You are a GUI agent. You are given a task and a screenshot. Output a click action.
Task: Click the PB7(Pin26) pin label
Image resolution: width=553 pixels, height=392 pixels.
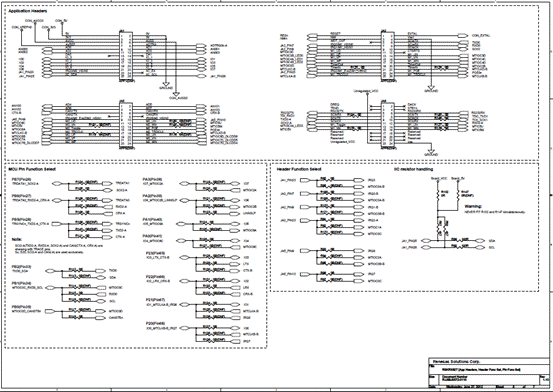coord(22,179)
